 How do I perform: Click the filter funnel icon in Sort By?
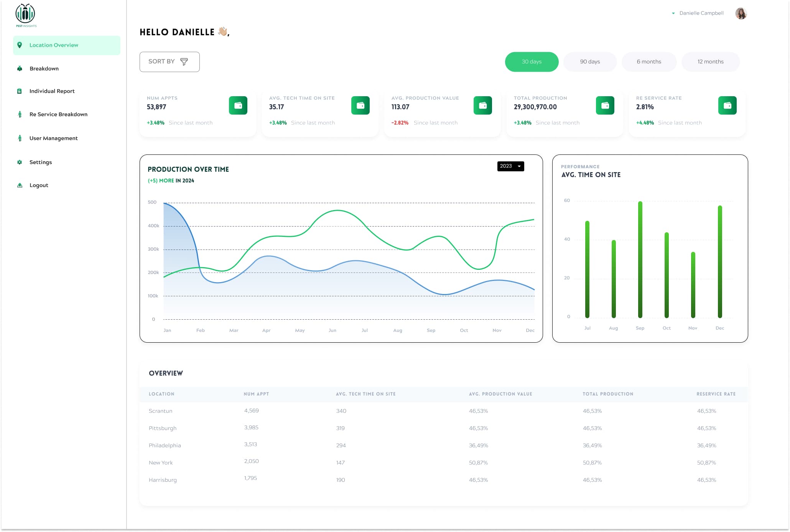[x=184, y=62]
